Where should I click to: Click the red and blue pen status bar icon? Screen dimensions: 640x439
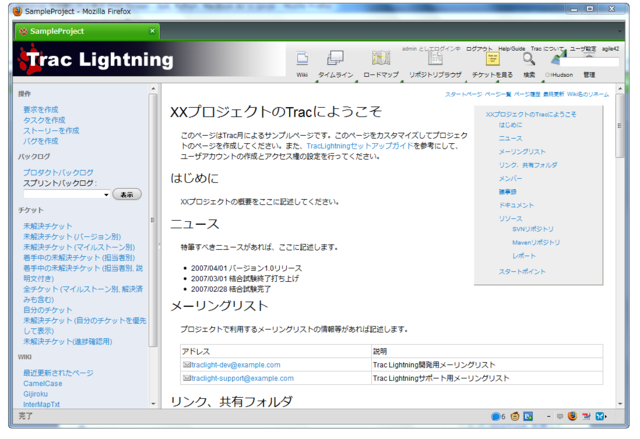click(x=586, y=416)
